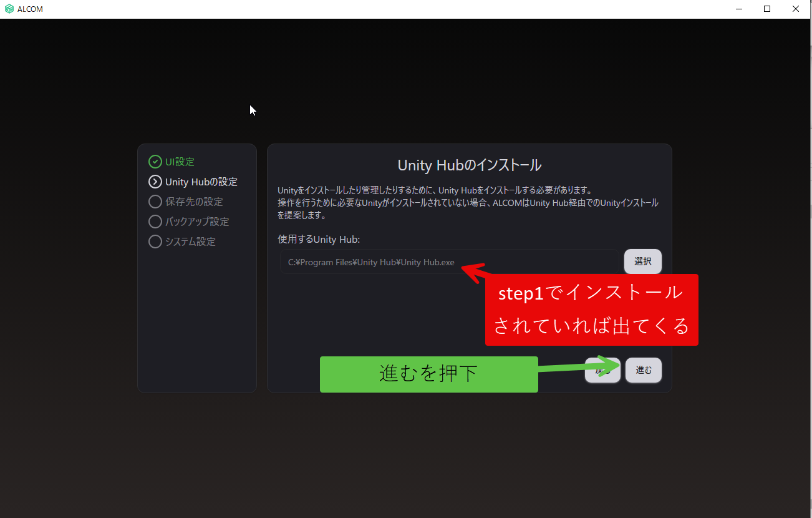Click the 選択 button to choose Unity Hub

pos(643,261)
